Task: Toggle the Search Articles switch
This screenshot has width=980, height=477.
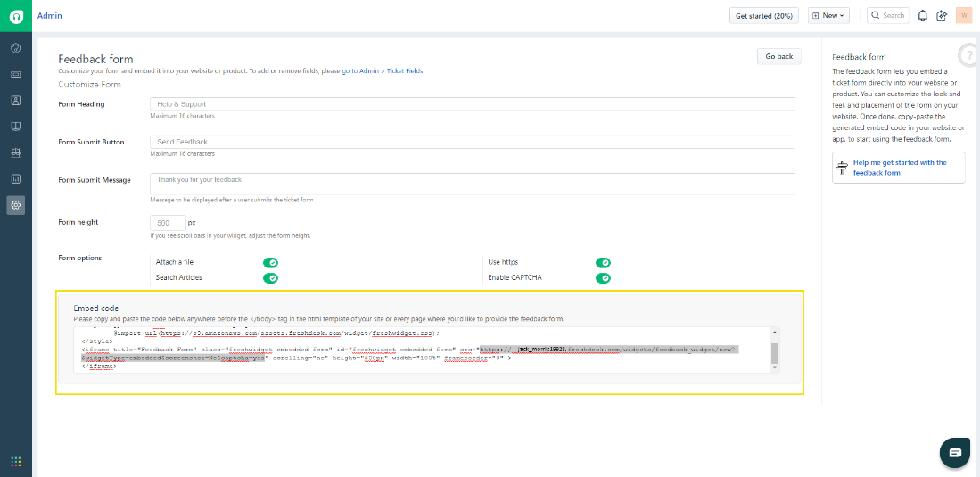Action: pos(270,278)
